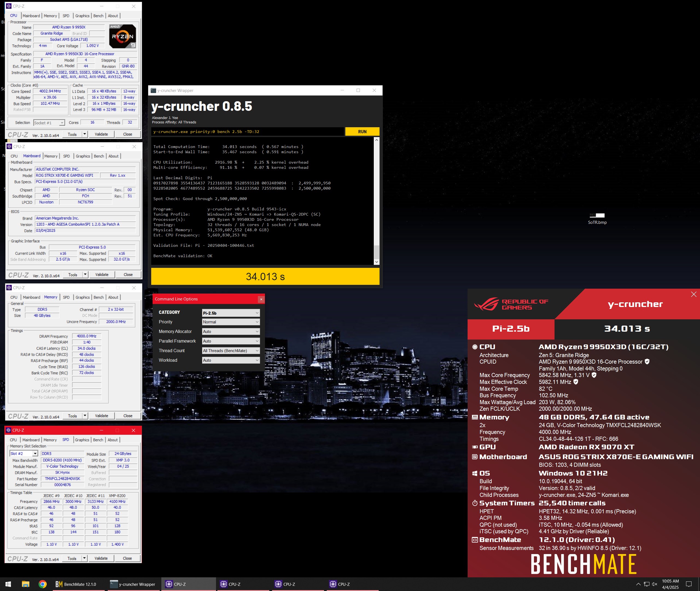Click the yellow 34.013 s result bar

click(x=265, y=276)
